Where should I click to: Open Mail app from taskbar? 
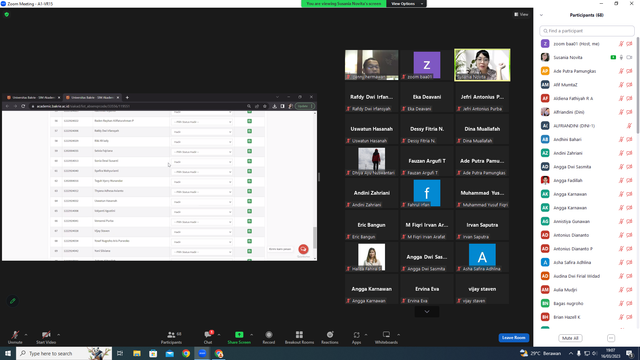(170, 353)
